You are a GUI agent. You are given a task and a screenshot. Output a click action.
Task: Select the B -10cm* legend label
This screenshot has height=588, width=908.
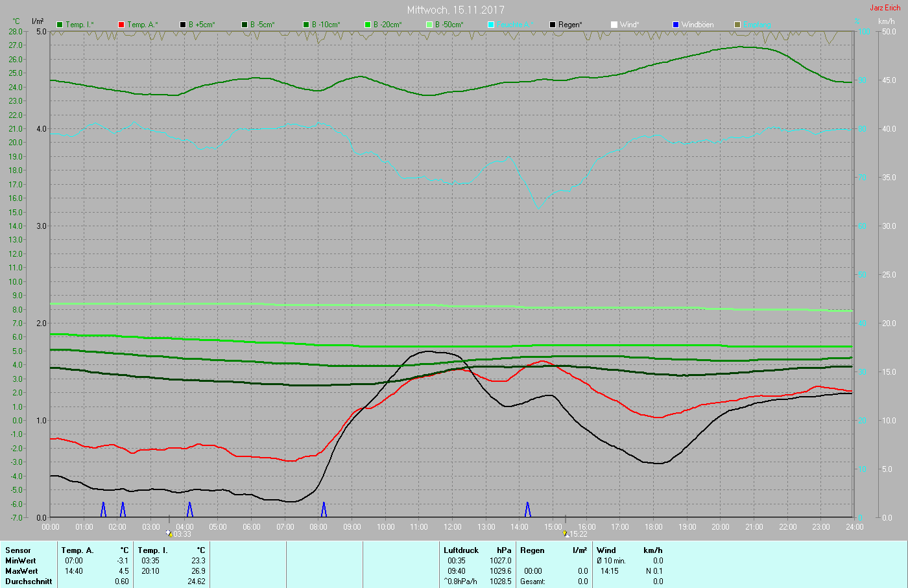[x=326, y=25]
